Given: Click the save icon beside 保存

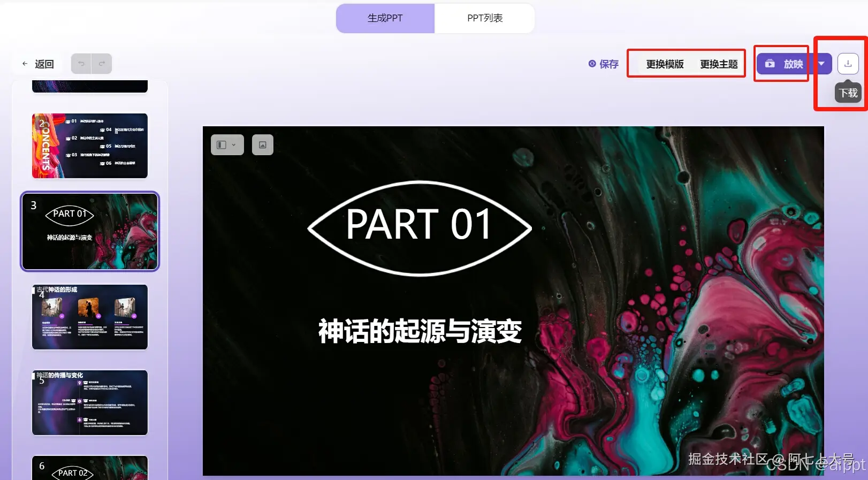Looking at the screenshot, I should (592, 64).
